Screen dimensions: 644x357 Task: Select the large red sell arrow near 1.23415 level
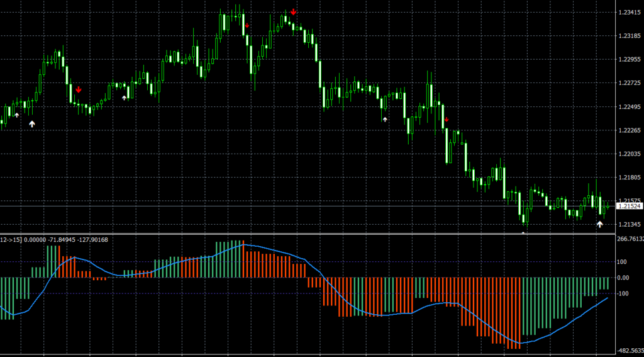pos(293,11)
